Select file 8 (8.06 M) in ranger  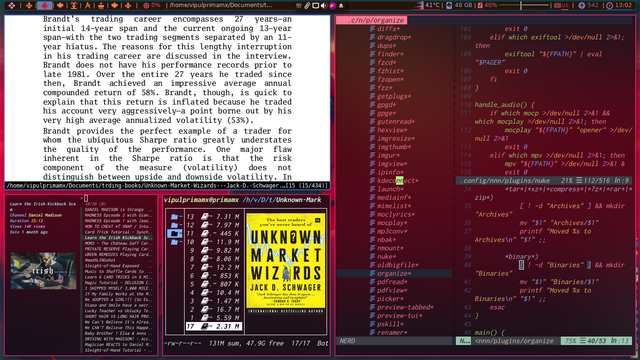213,259
